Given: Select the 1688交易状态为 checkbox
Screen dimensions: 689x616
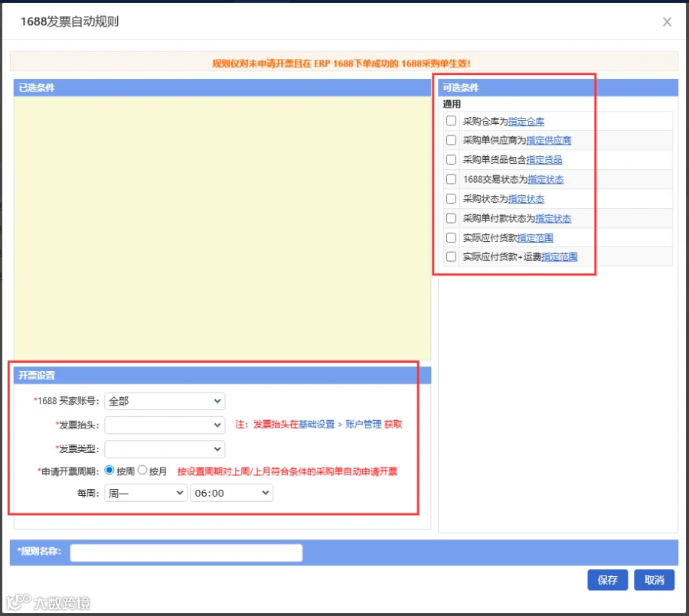Looking at the screenshot, I should tap(451, 179).
